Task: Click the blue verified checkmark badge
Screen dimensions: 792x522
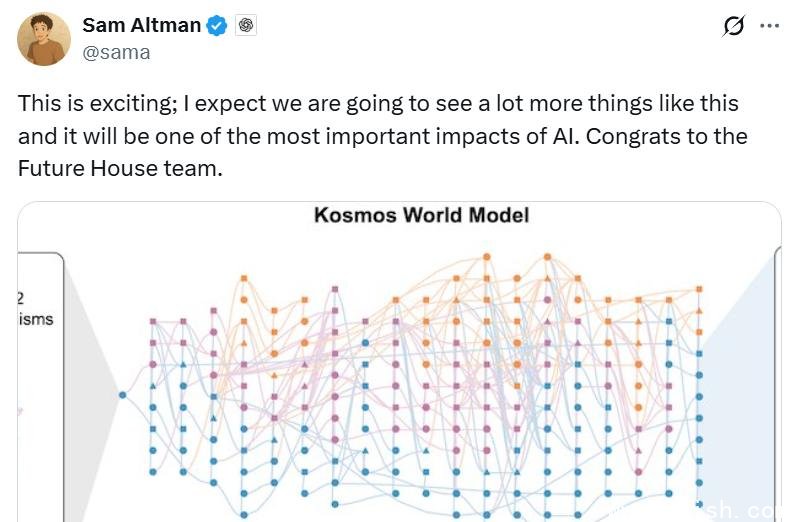Action: coord(217,26)
